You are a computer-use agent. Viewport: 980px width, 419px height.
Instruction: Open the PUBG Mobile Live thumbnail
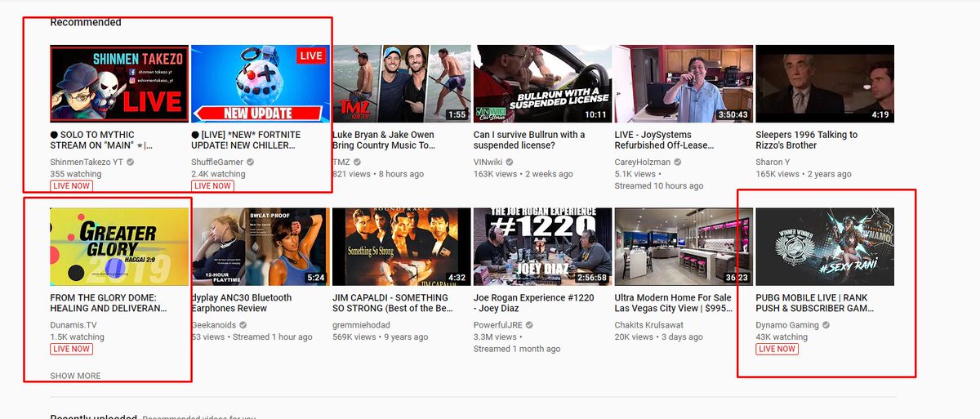pos(825,247)
